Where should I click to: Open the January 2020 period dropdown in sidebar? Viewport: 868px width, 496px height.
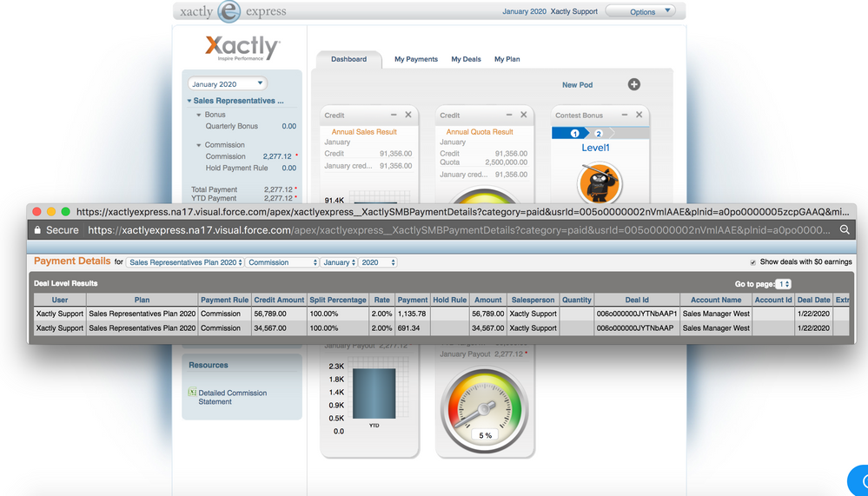click(x=228, y=84)
